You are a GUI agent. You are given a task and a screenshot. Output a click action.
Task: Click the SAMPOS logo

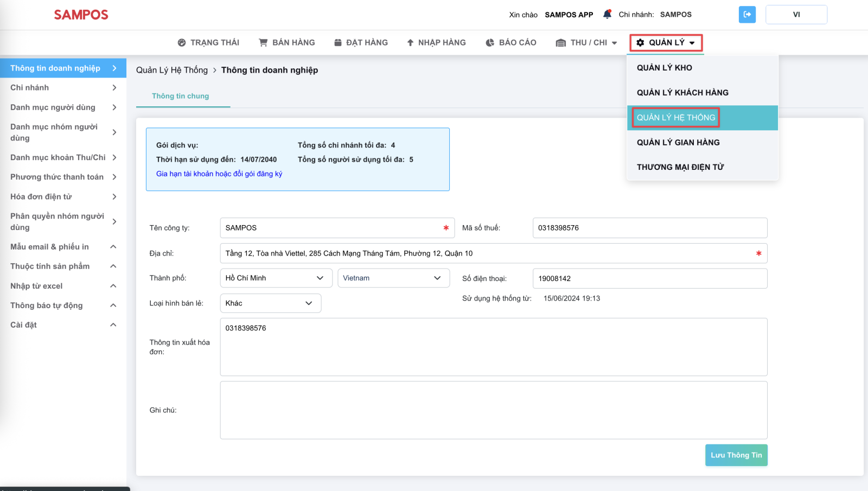[x=81, y=15]
